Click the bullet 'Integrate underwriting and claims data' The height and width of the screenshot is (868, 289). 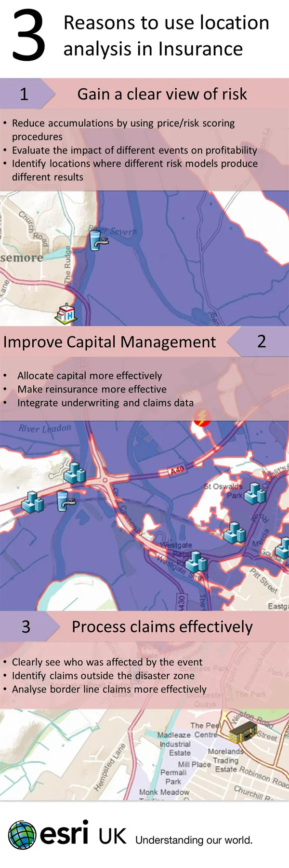coord(105,403)
